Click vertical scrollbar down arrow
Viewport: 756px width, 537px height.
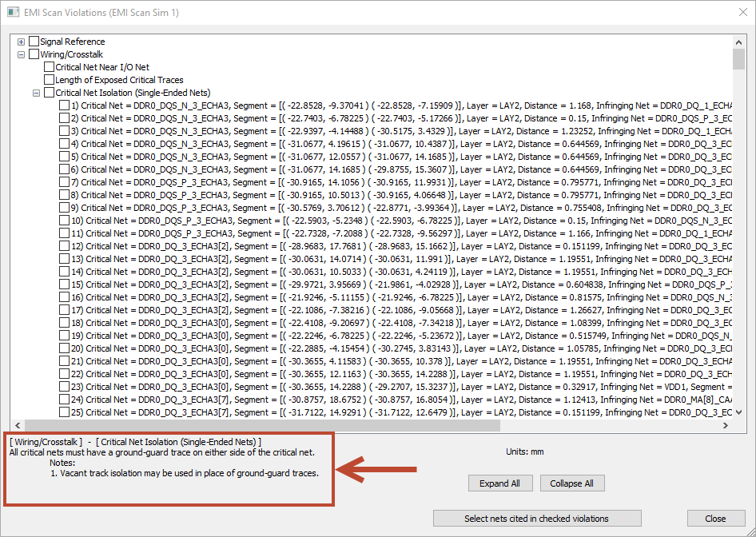point(738,412)
